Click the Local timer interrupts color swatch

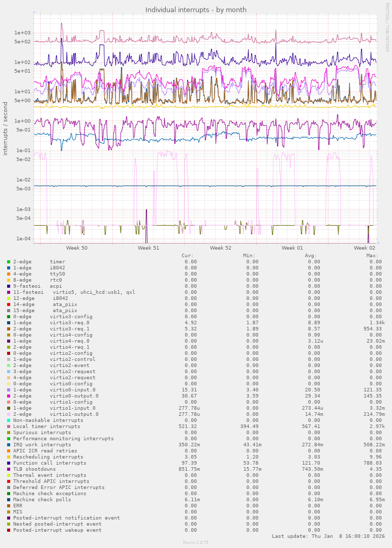9,427
